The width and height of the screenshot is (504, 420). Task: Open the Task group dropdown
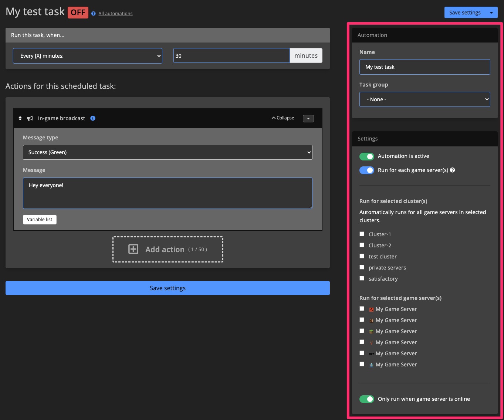(x=424, y=99)
